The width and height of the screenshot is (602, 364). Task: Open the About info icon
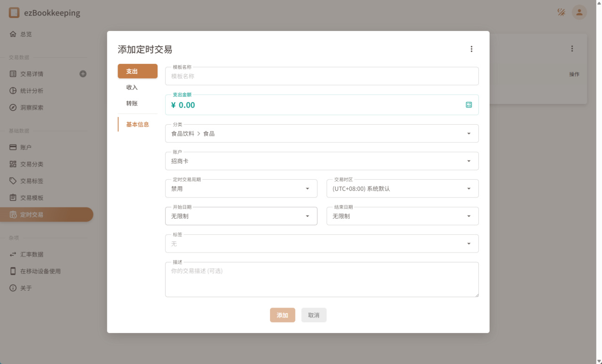(13, 288)
